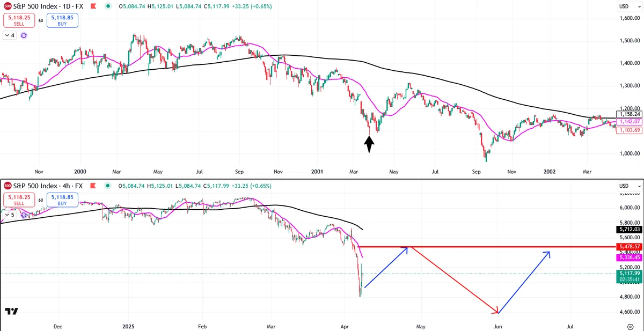644x331 pixels.
Task: Click the red flag icon in the 4h pane
Action: pyautogui.click(x=93, y=186)
